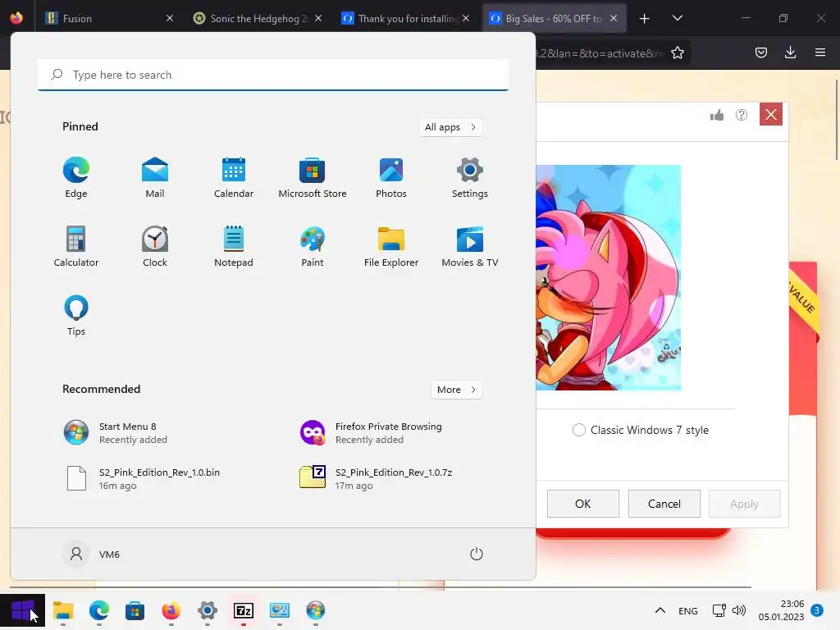Click the Windows Start button on taskbar
Screen dimensions: 840x630
tap(22, 610)
